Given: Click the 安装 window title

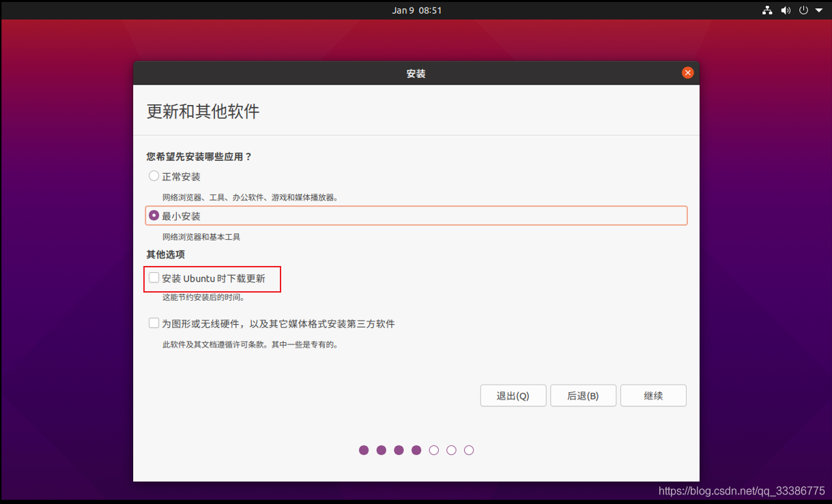Looking at the screenshot, I should [x=416, y=73].
